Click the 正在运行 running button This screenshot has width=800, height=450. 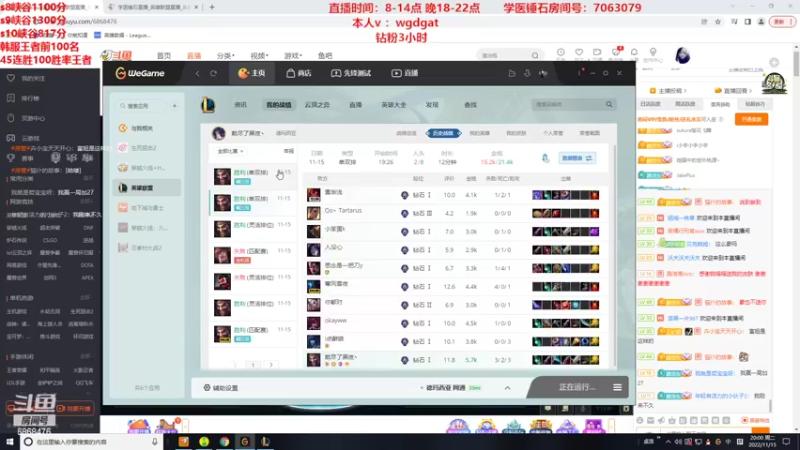point(577,387)
